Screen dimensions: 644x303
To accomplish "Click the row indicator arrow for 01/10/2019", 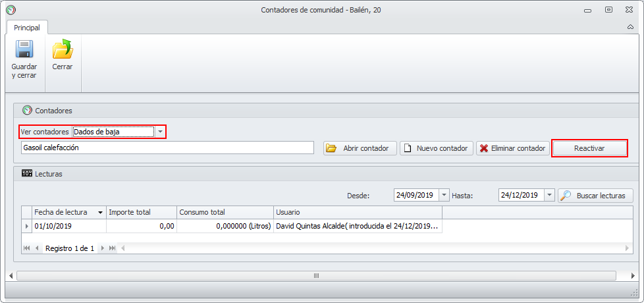I will pos(27,226).
